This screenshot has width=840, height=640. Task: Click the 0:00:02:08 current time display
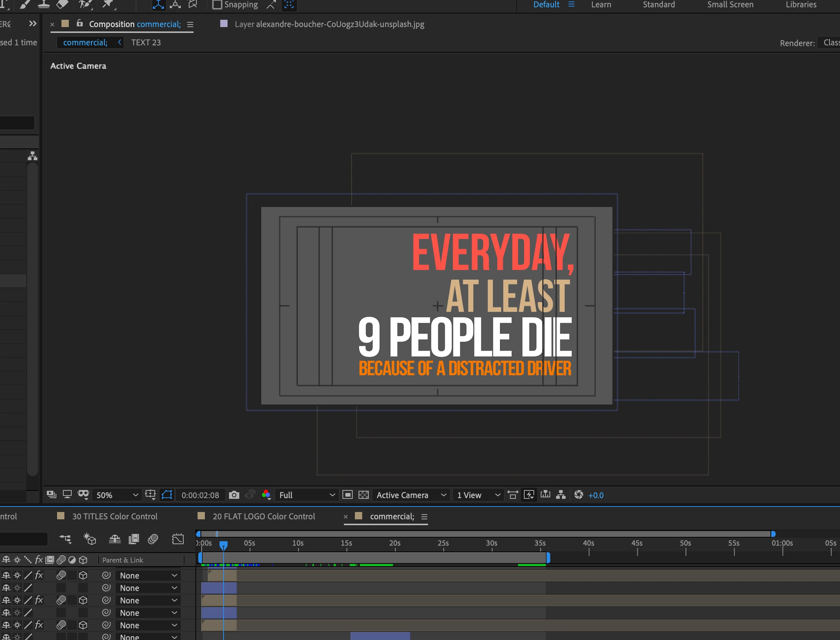tap(200, 495)
